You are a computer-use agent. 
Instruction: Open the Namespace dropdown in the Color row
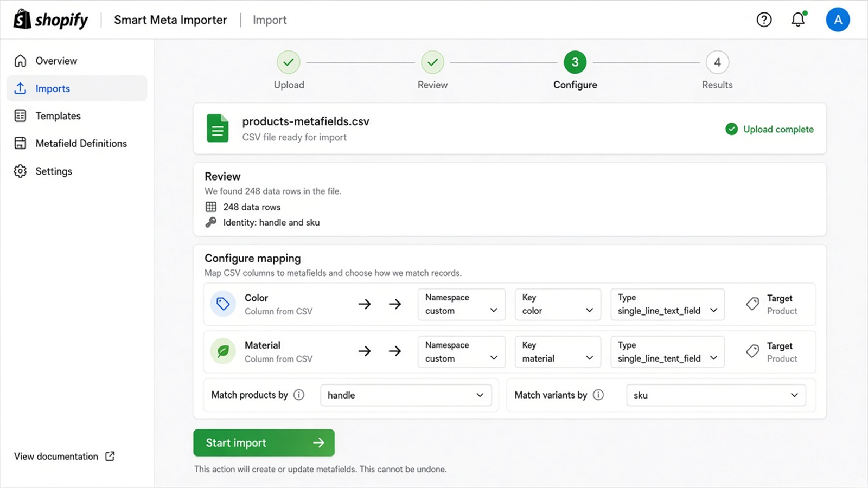(461, 304)
